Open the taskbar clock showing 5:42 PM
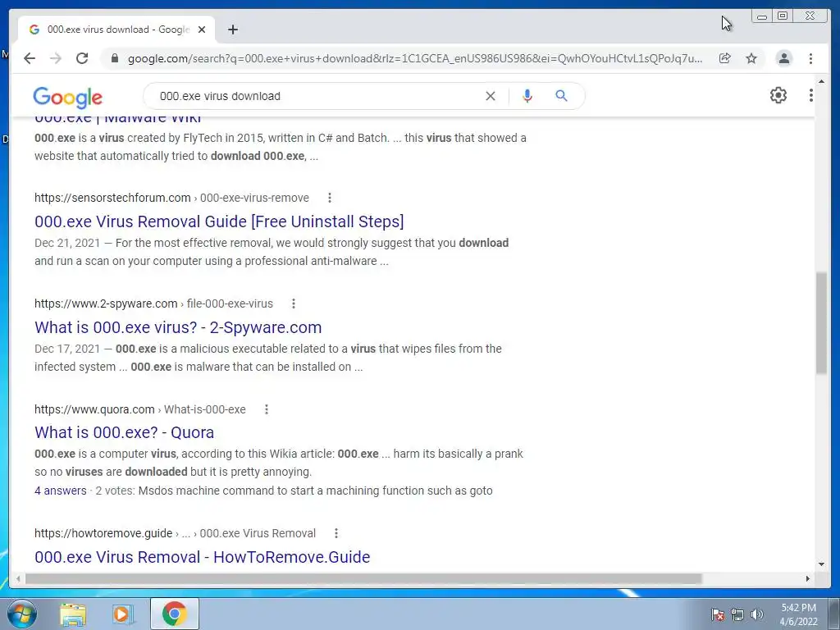Screen dimensions: 840x630 [x=798, y=614]
